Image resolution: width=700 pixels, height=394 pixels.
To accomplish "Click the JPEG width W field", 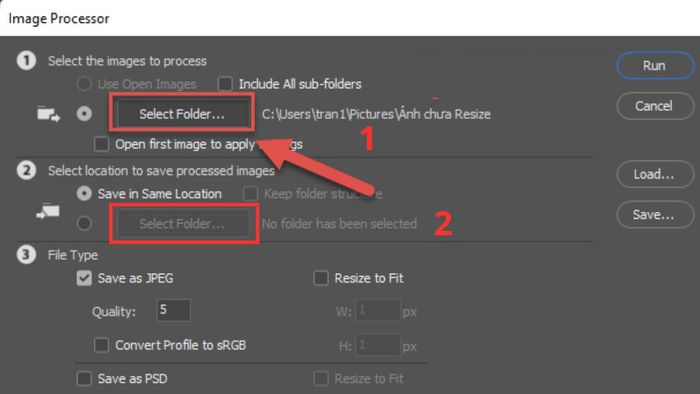I will coord(378,310).
